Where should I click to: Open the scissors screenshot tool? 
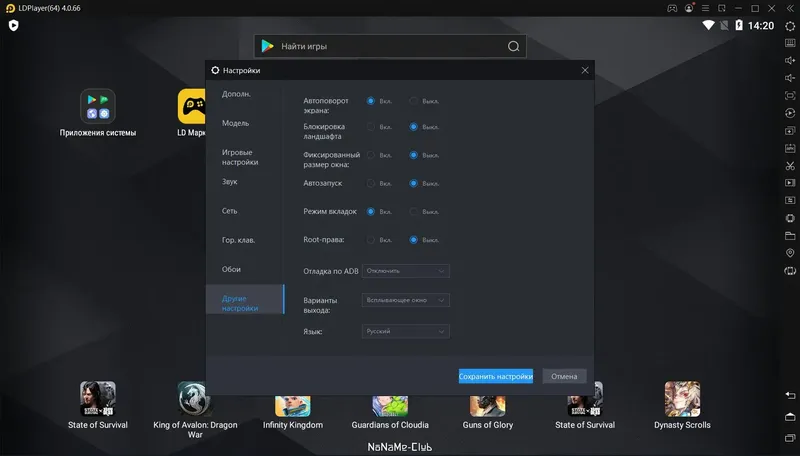point(790,166)
